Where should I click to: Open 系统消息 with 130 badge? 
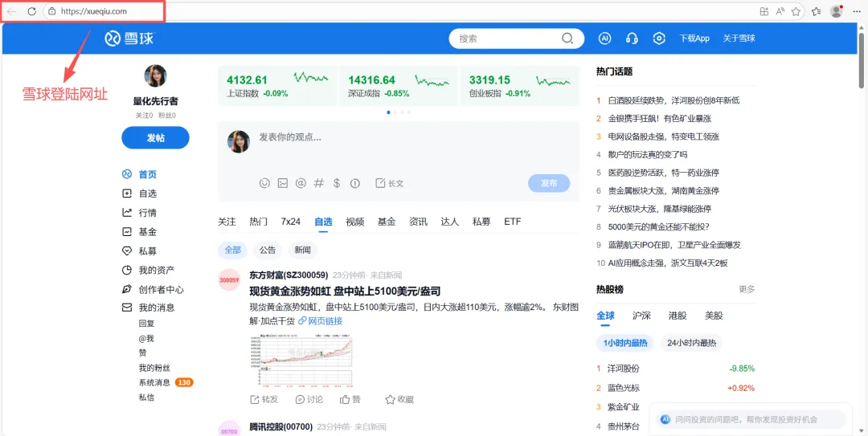click(x=166, y=382)
